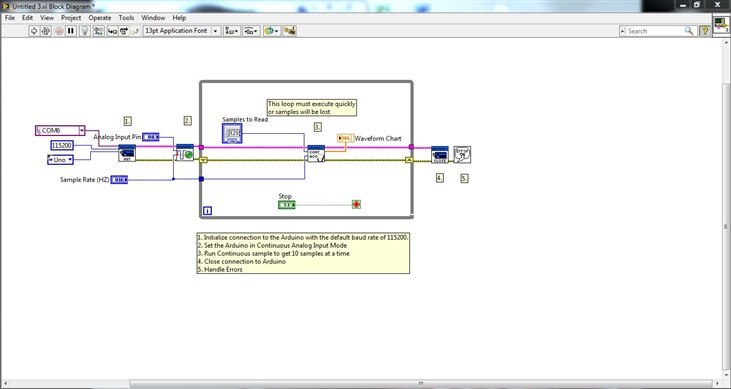This screenshot has width=731, height=389.
Task: Click the 'Waveform Chart' label
Action: pos(378,139)
